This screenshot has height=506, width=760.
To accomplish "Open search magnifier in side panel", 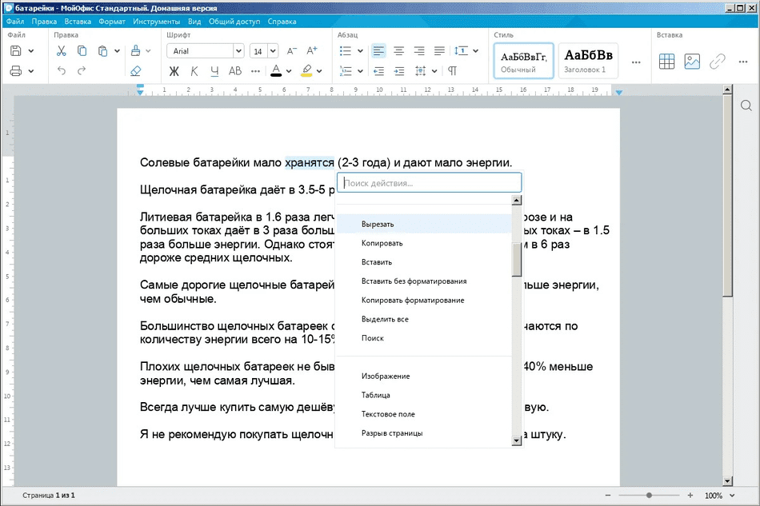I will point(746,106).
